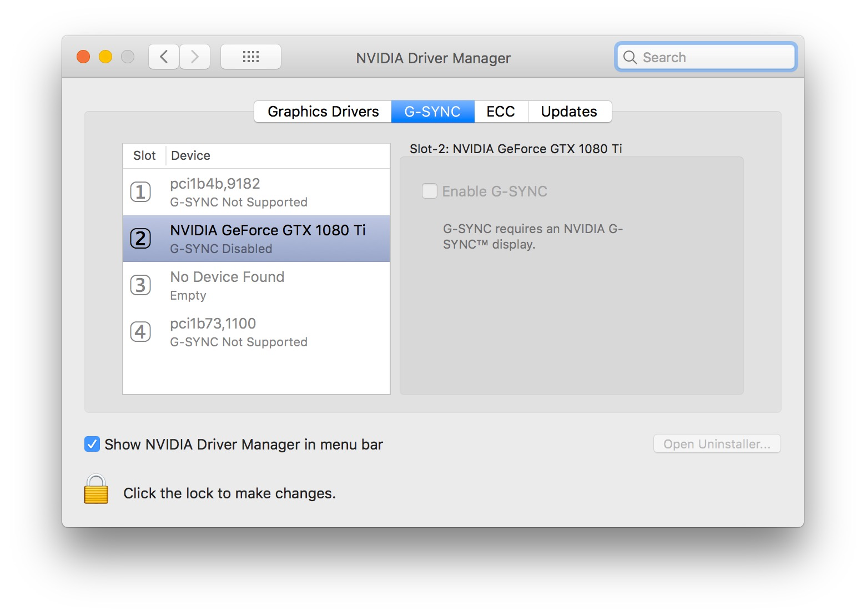Switch to the Updates tab
Screen dimensions: 866x616
[570, 112]
